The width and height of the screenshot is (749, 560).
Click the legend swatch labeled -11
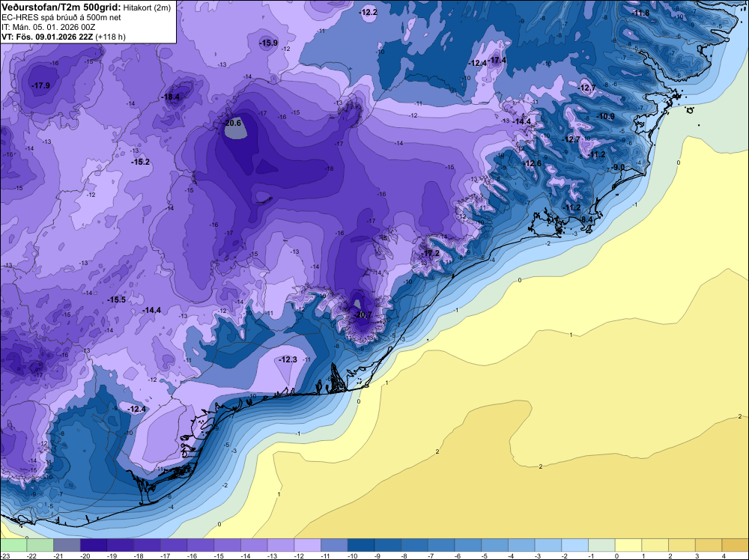pos(334,545)
